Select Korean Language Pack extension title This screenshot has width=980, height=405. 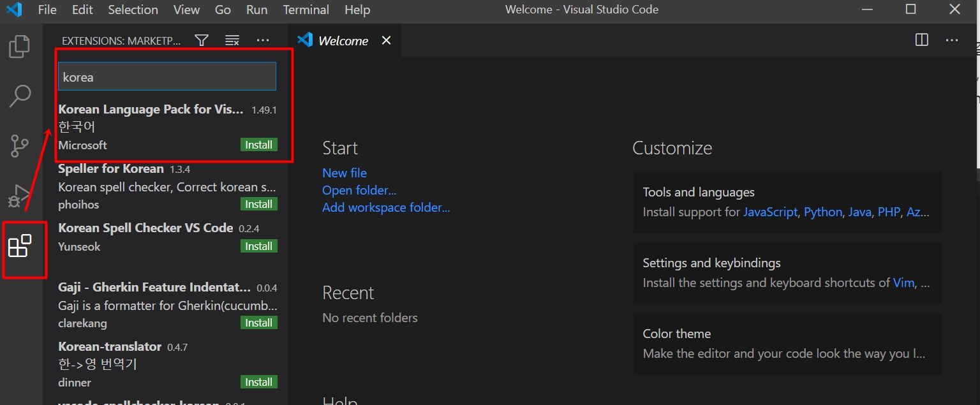[x=151, y=110]
